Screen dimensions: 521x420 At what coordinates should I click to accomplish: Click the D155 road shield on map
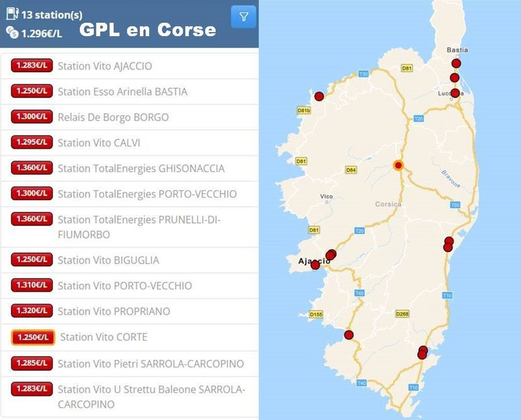coord(315,314)
